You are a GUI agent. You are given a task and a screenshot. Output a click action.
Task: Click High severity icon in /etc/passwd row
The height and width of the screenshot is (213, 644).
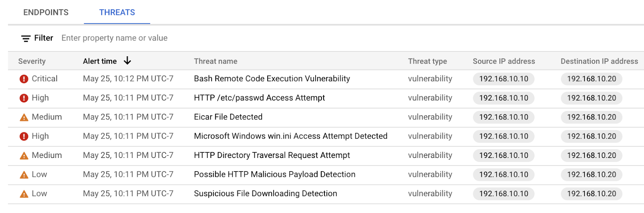(24, 98)
